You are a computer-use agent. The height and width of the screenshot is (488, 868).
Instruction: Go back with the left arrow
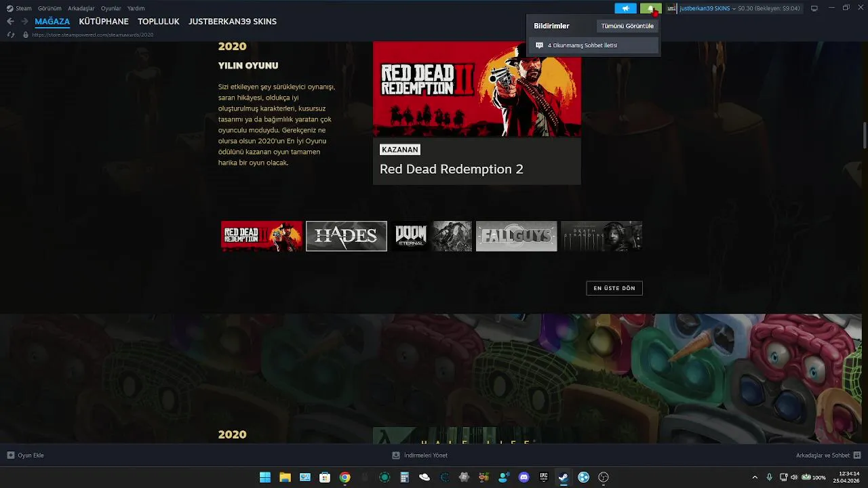click(x=10, y=22)
